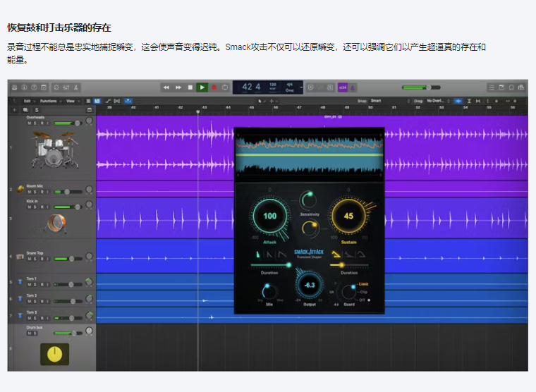The height and width of the screenshot is (392, 536).
Task: Click the green Play button
Action: pyautogui.click(x=202, y=87)
